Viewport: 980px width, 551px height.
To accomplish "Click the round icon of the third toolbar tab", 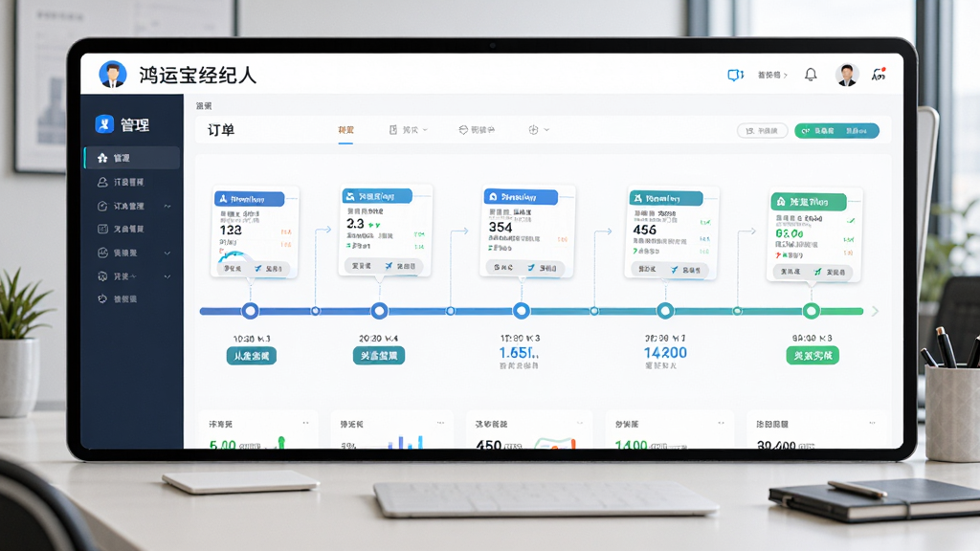I will point(463,130).
